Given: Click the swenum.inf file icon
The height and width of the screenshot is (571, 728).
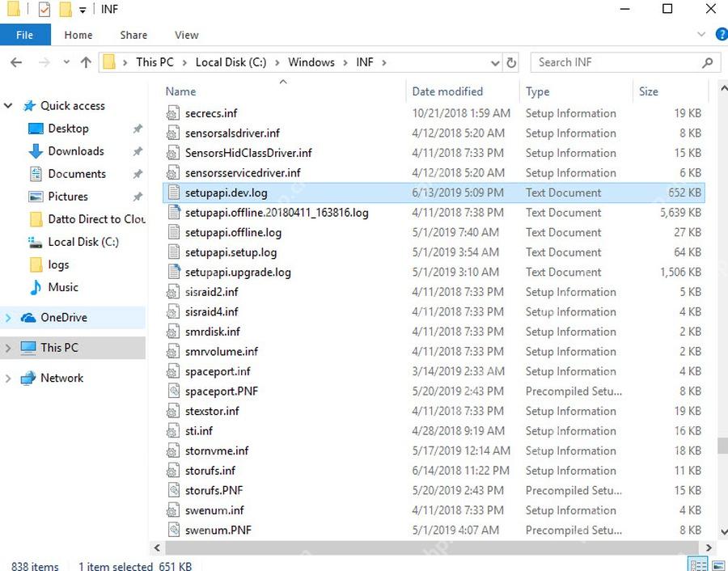Looking at the screenshot, I should tap(173, 510).
